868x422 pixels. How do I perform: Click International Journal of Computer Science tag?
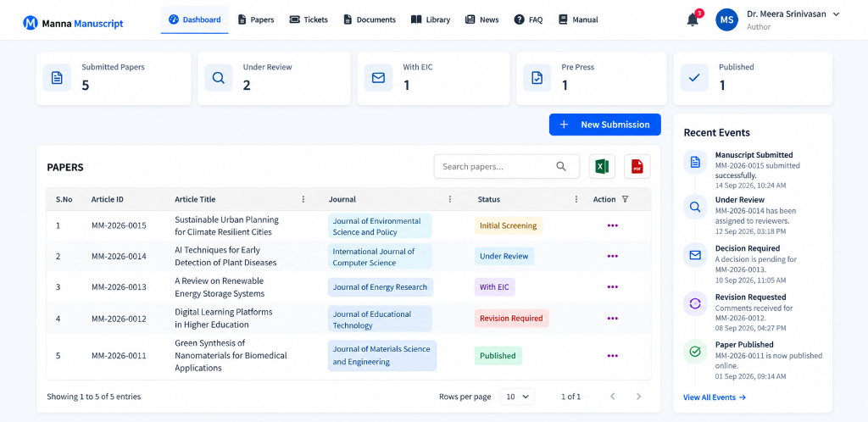[x=381, y=257]
